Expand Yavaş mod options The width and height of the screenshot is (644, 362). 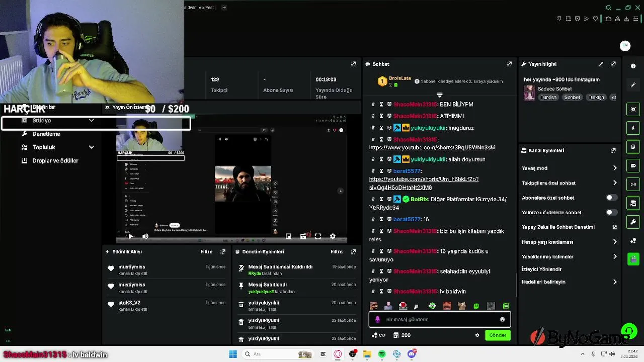pos(614,168)
